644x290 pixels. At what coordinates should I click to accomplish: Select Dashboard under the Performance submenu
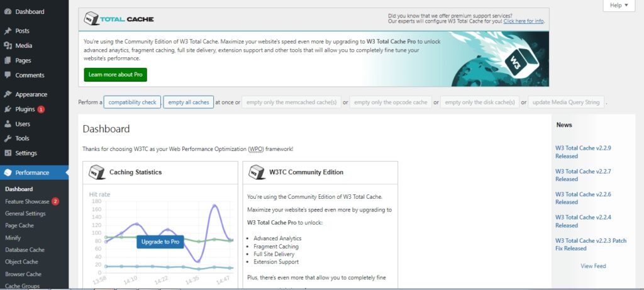19,189
